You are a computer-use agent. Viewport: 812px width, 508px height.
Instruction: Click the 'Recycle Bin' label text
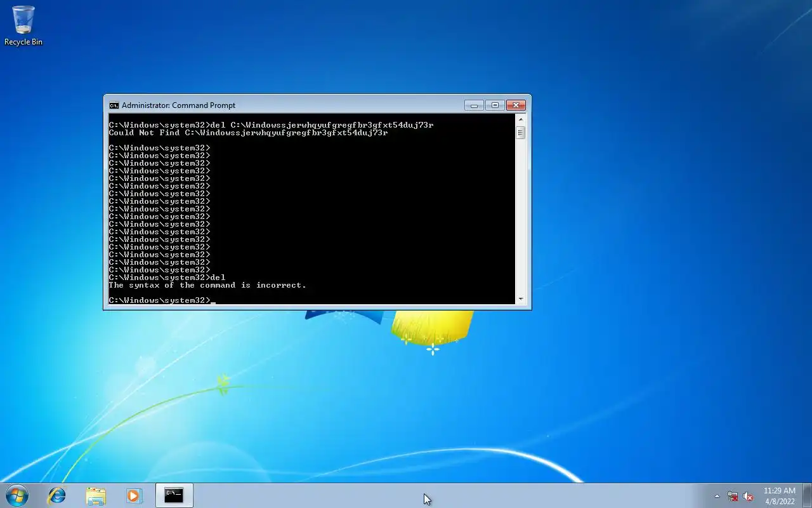point(23,42)
